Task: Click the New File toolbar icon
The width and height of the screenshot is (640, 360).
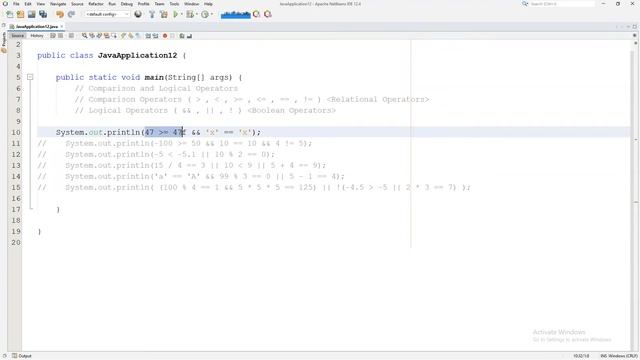Action: click(10, 14)
